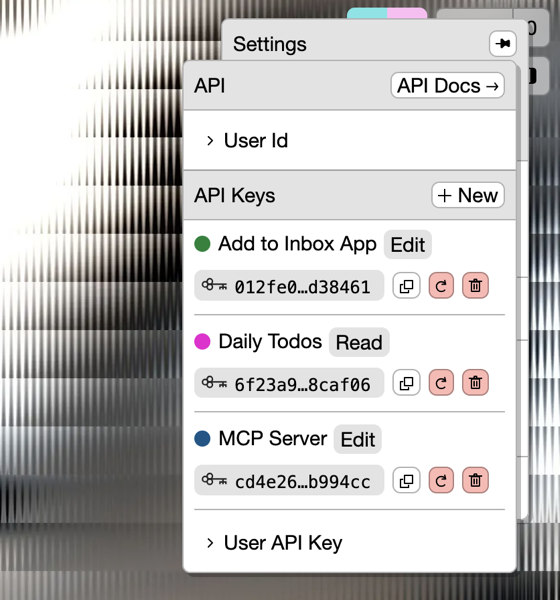Screen dimensions: 560x600
Task: Regenerate the Daily Todos key
Action: point(441,383)
